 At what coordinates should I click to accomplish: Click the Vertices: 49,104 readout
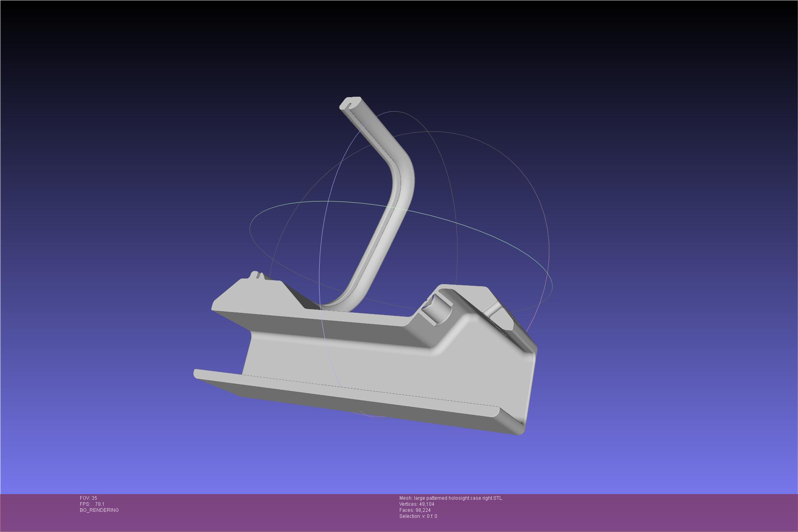coord(417,504)
